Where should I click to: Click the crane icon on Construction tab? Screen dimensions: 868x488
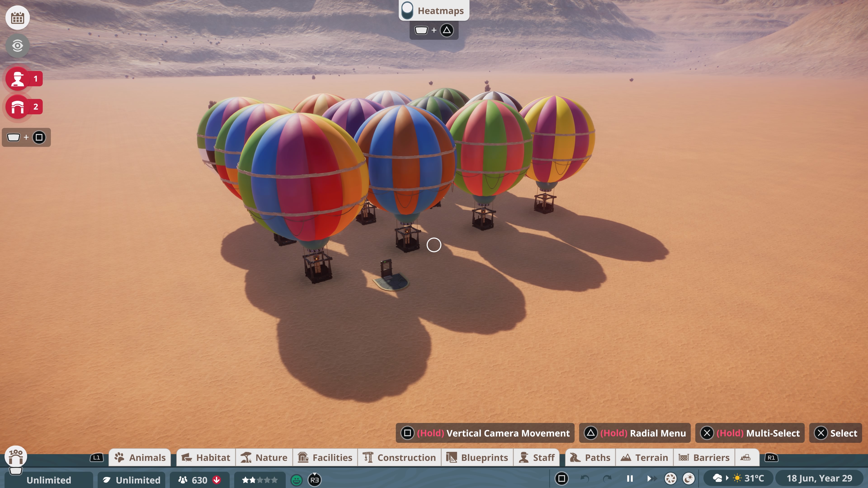click(x=368, y=457)
